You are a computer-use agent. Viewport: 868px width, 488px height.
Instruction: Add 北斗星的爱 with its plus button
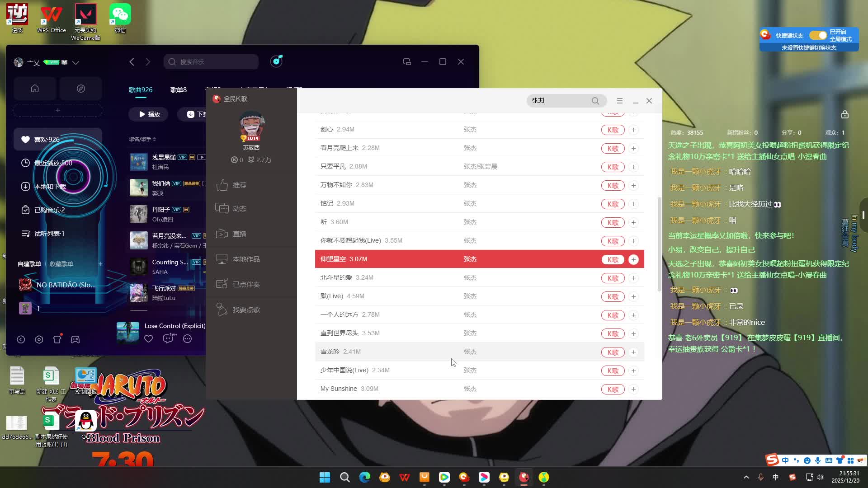(x=633, y=278)
